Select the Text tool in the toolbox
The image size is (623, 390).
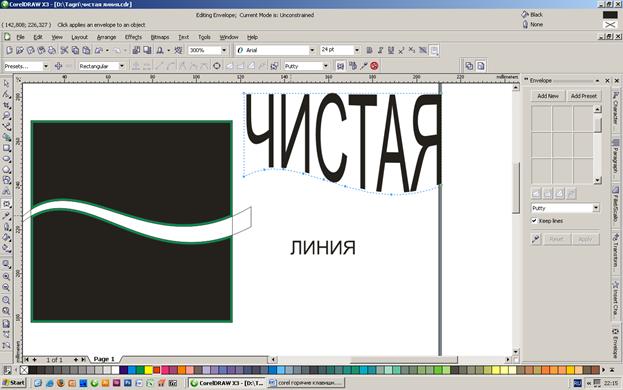tap(6, 191)
